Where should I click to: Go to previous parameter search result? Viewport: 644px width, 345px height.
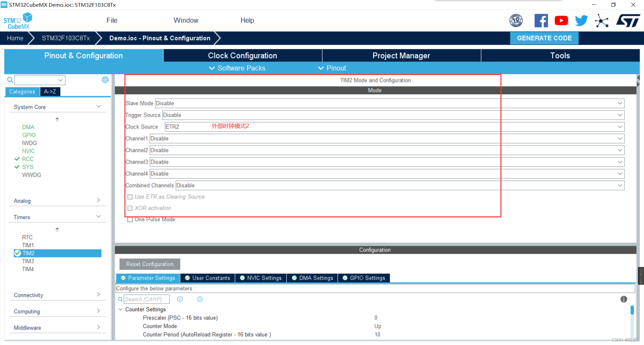coord(180,299)
